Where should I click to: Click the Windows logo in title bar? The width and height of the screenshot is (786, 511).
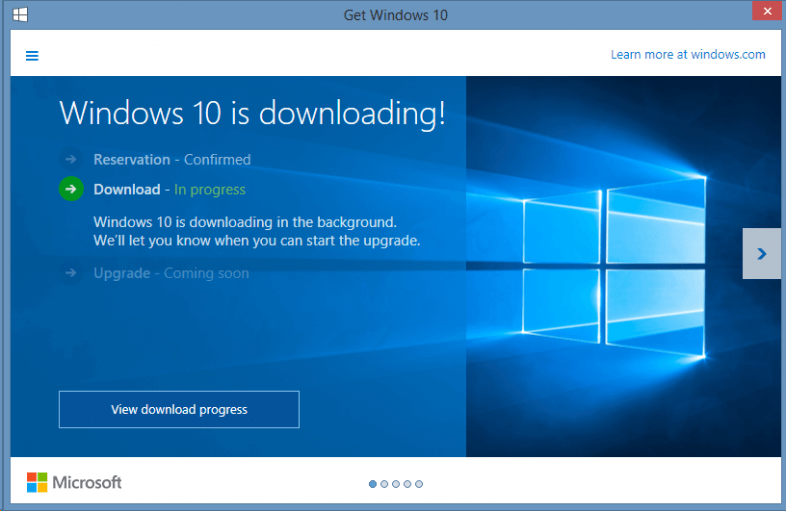pyautogui.click(x=20, y=15)
